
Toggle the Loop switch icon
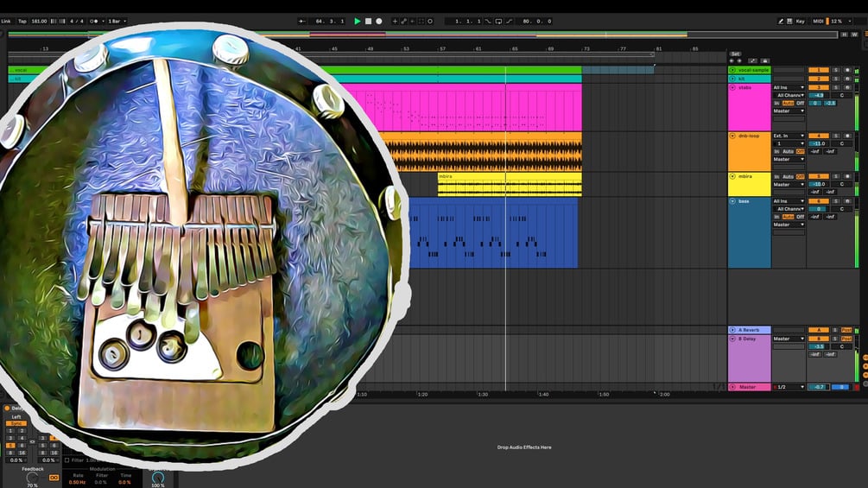click(498, 21)
